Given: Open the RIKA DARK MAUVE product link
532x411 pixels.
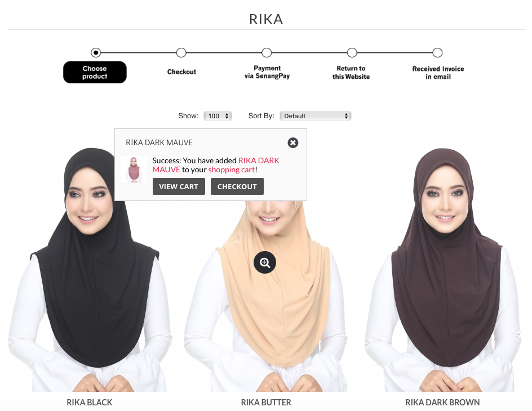Looking at the screenshot, I should pyautogui.click(x=216, y=164).
